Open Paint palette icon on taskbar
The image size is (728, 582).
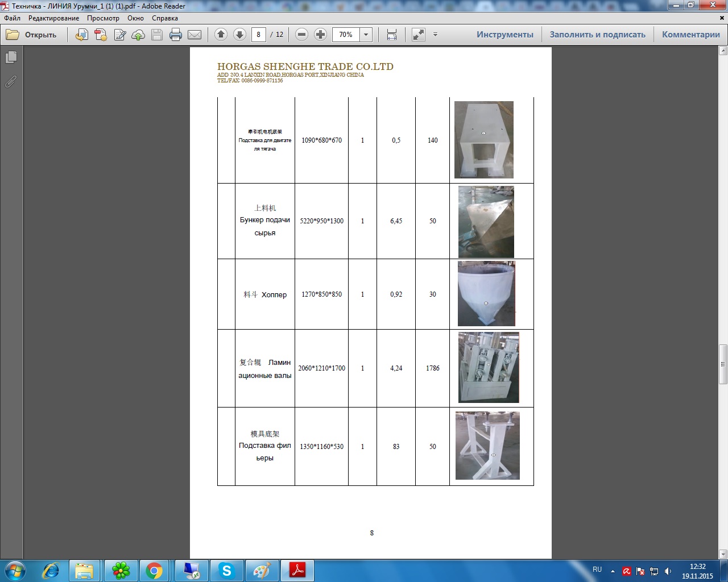point(262,571)
